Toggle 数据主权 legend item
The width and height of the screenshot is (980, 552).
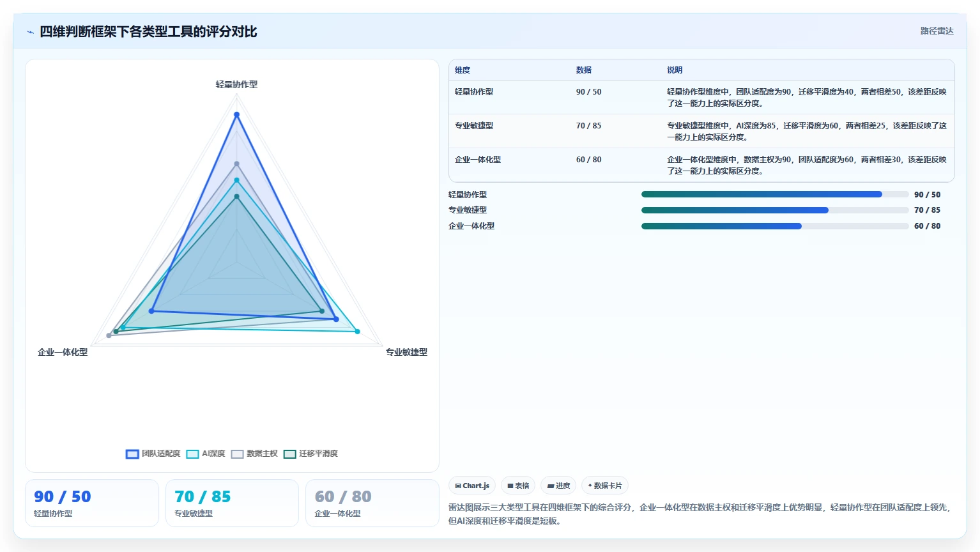[254, 454]
